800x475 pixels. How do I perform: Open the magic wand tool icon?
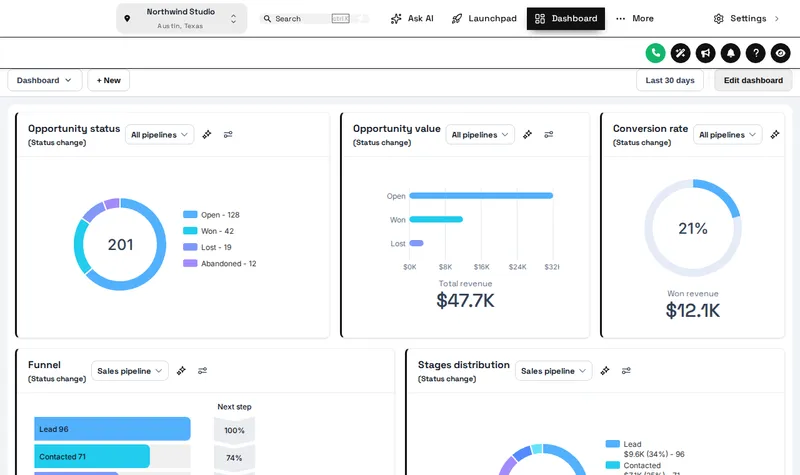pyautogui.click(x=680, y=53)
